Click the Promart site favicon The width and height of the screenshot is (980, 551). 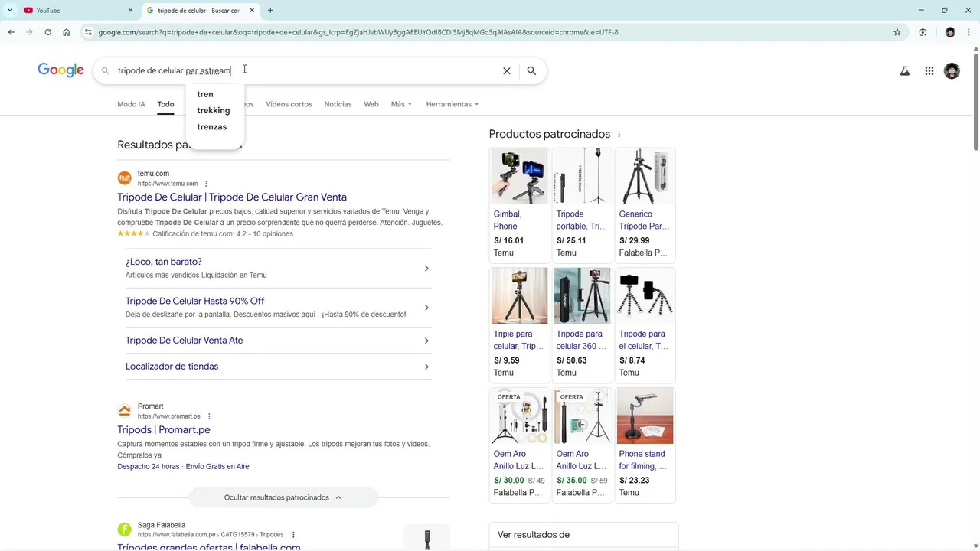[124, 411]
